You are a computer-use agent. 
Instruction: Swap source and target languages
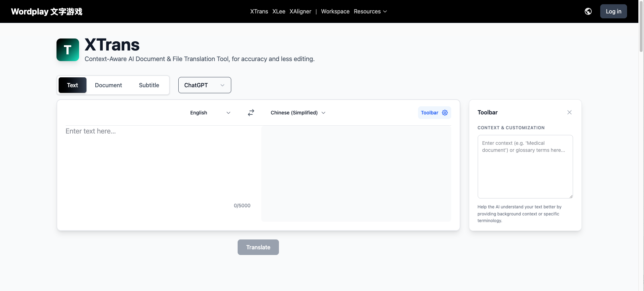[x=251, y=113]
